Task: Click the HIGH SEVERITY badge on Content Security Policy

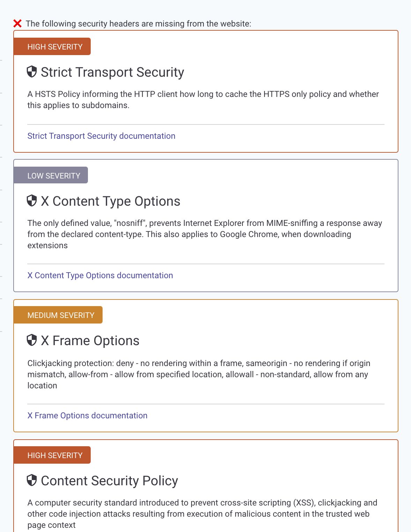Action: point(52,455)
